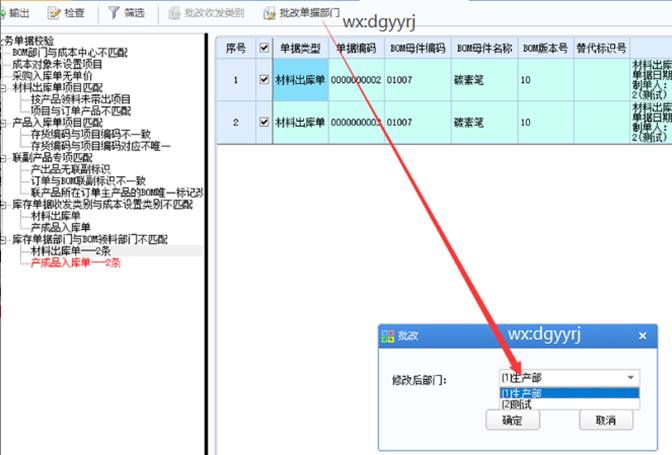Screen dimensions: 672x455
Task: Click the 批改单据部门 toolbar icon
Action: tap(269, 13)
